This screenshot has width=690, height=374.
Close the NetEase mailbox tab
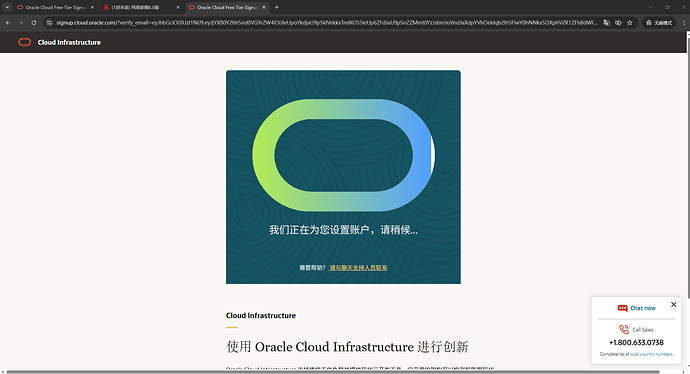click(x=178, y=7)
